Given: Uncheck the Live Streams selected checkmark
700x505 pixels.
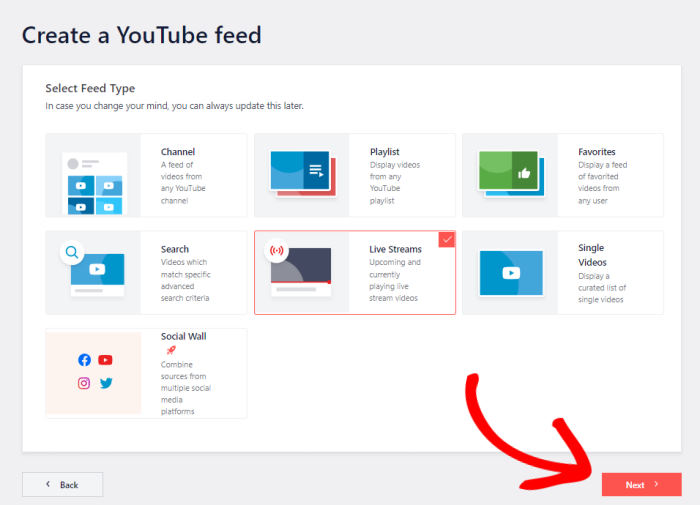Looking at the screenshot, I should (446, 240).
